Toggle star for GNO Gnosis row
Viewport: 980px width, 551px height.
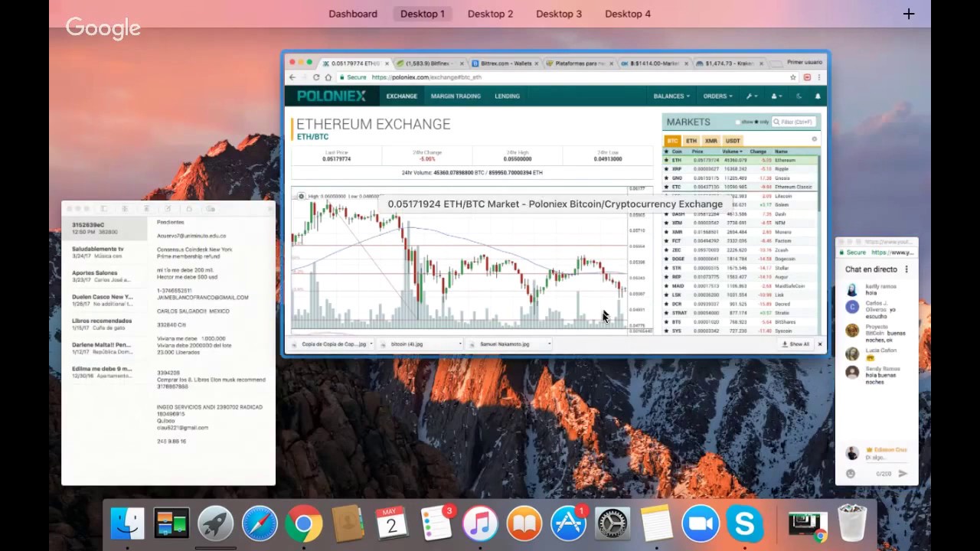tap(666, 178)
